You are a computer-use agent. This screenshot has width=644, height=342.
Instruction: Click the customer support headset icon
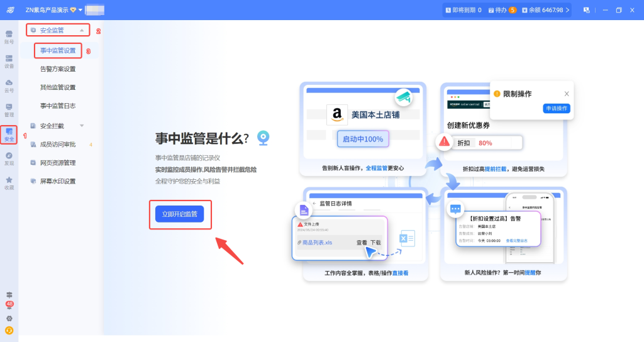tap(9, 330)
